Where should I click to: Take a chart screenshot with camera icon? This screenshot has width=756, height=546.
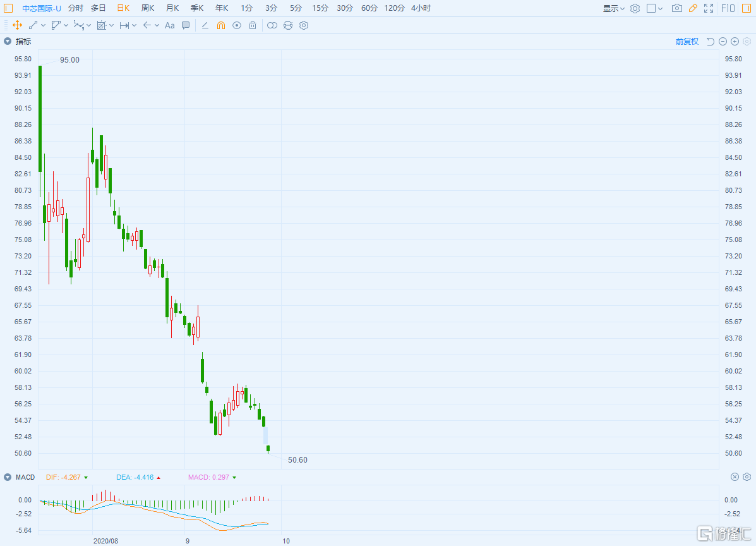(x=676, y=8)
